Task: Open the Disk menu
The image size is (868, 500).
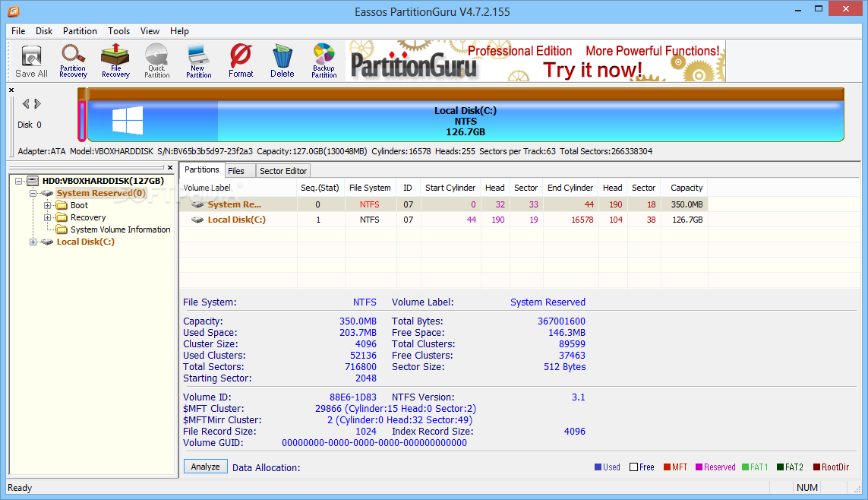Action: (x=44, y=31)
